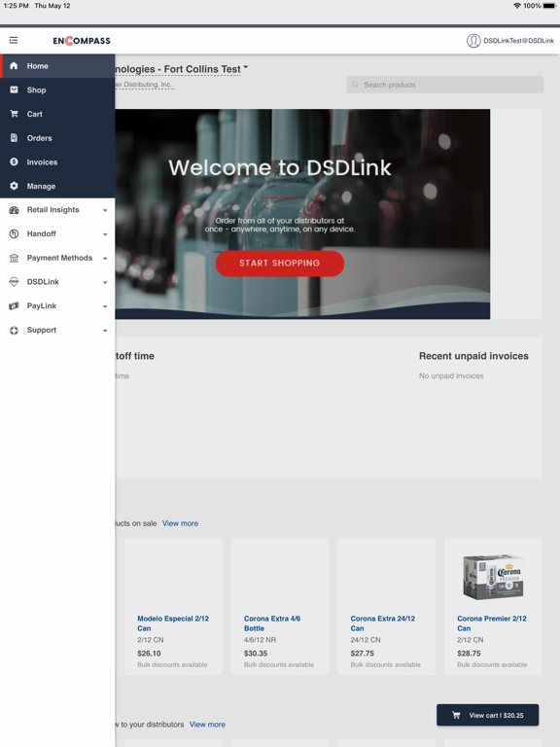Click the Encompass logo
Image resolution: width=560 pixels, height=747 pixels.
82,41
